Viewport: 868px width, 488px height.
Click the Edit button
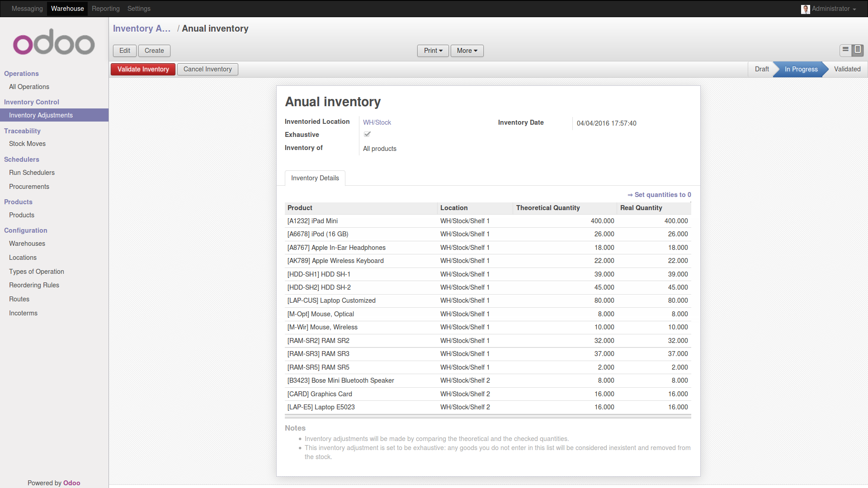[x=124, y=51]
